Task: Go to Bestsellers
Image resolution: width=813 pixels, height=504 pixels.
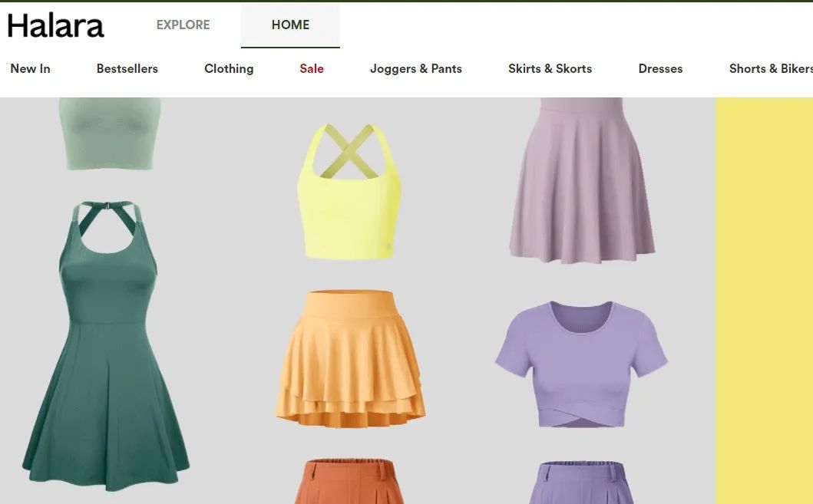Action: pos(127,68)
